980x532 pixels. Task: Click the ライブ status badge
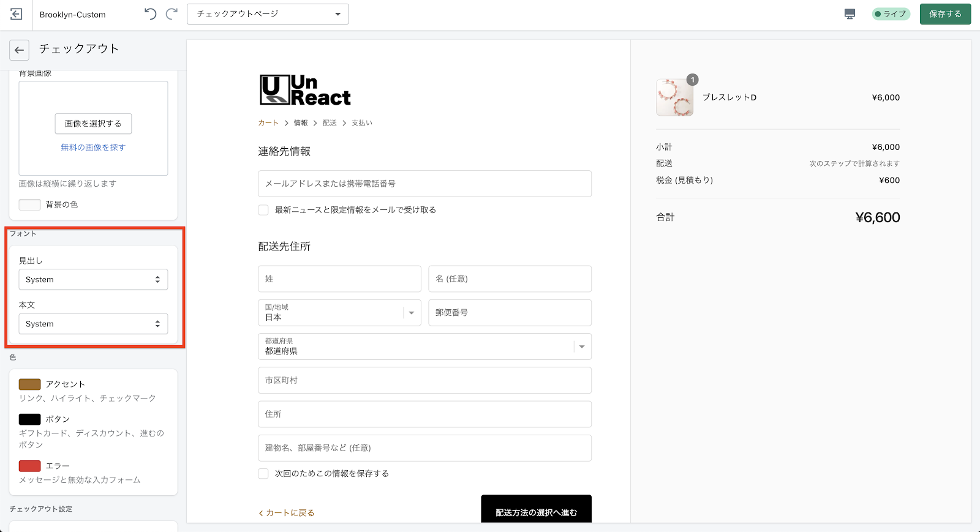[x=891, y=14]
